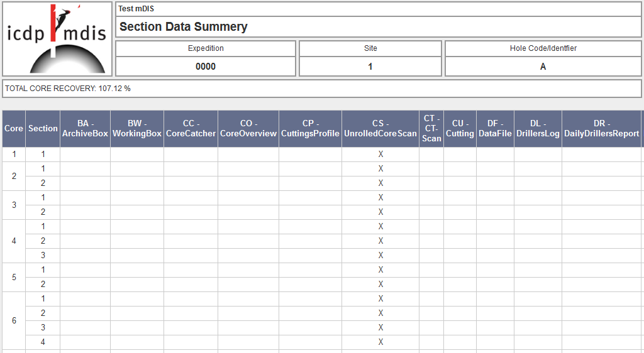Click the CS - UnrolledCoreScan column header
The height and width of the screenshot is (353, 644).
tap(380, 129)
